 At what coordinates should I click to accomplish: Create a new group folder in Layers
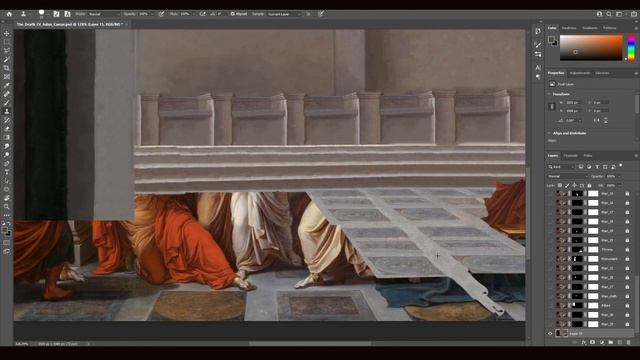pos(611,342)
